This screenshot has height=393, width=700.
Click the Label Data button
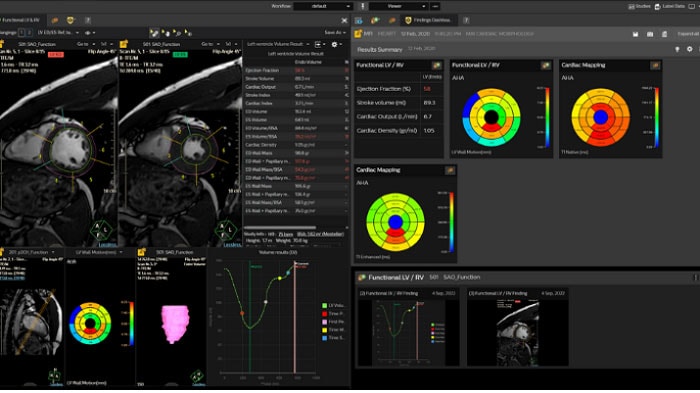(670, 6)
